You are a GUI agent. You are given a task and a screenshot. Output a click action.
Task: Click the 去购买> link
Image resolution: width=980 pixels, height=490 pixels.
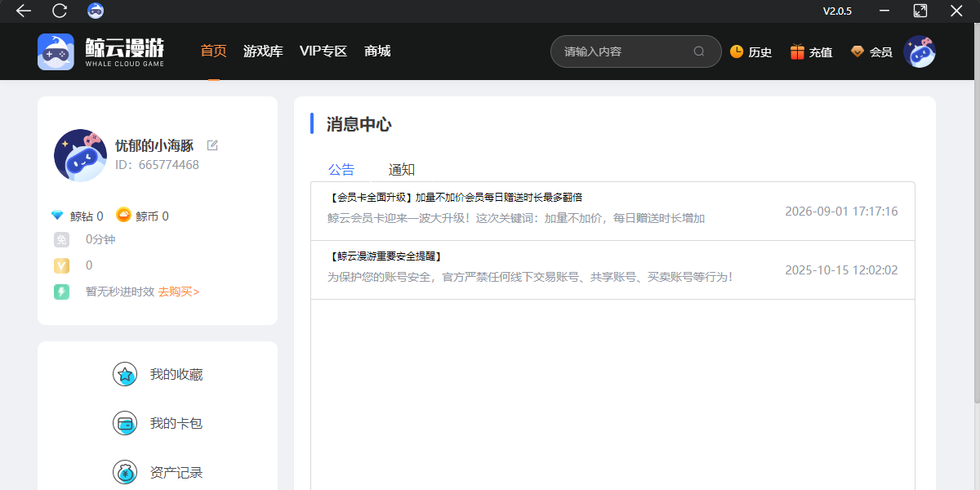179,292
